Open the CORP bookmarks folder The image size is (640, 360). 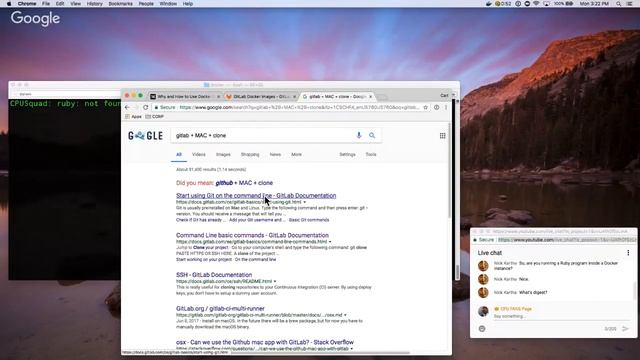pos(155,117)
